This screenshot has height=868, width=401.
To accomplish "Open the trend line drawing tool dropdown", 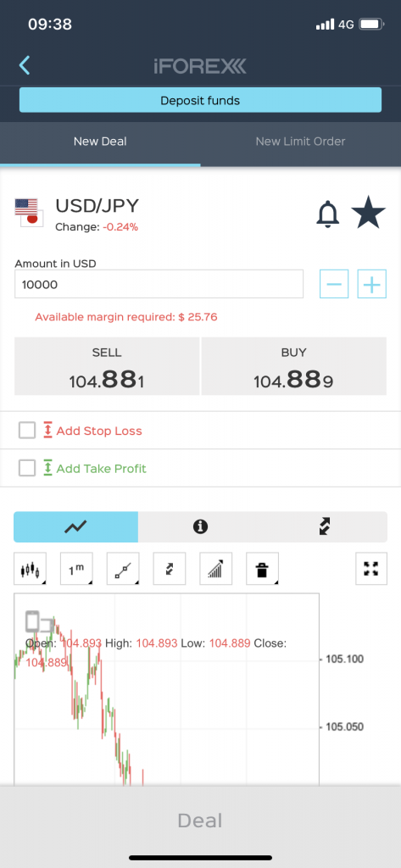I will (123, 569).
